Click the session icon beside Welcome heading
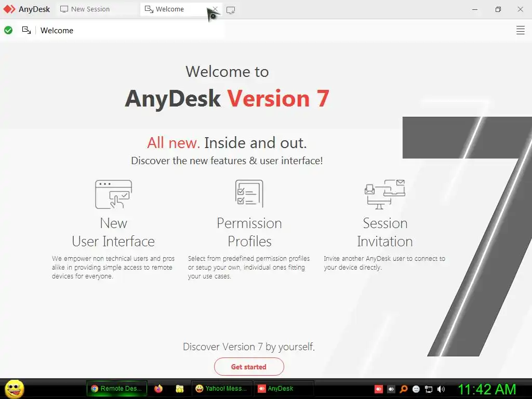This screenshot has width=532, height=399. click(26, 31)
